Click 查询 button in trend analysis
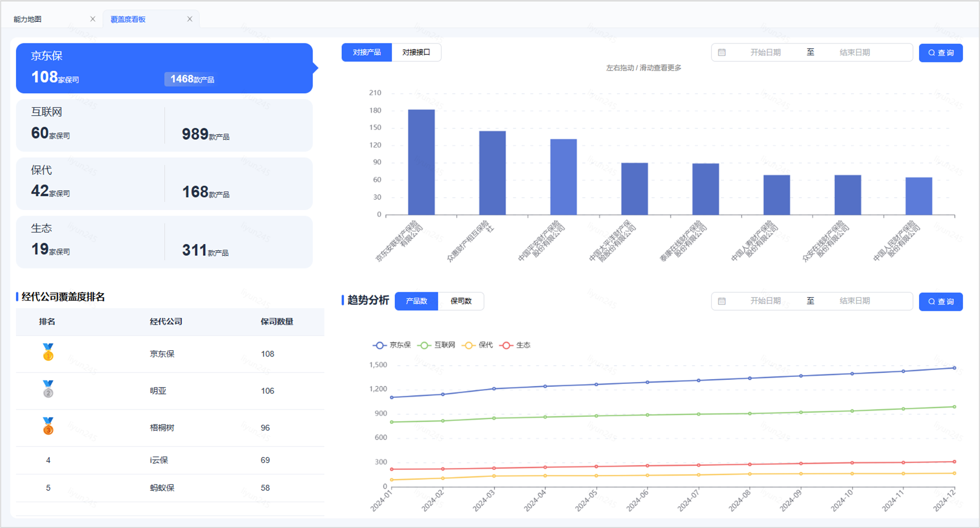Viewport: 980px width, 528px height. (941, 302)
